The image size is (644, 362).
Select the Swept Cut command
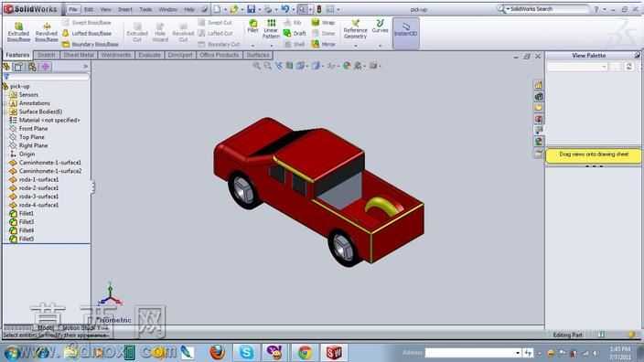pos(215,23)
